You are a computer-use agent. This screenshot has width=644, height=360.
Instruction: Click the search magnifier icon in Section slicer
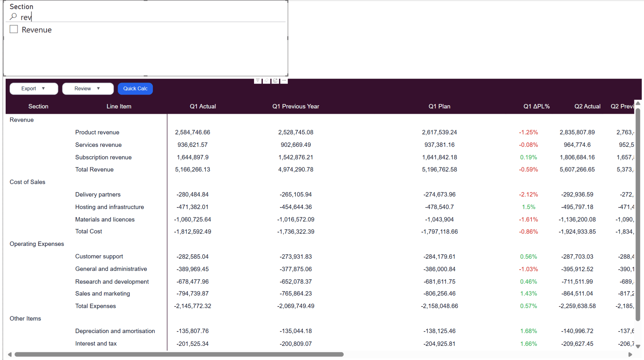click(13, 16)
